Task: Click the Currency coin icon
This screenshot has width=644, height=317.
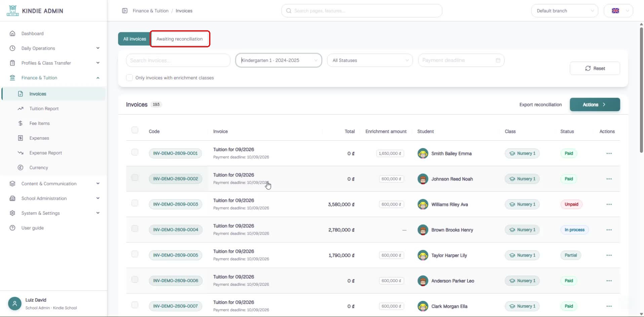Action: (x=21, y=168)
